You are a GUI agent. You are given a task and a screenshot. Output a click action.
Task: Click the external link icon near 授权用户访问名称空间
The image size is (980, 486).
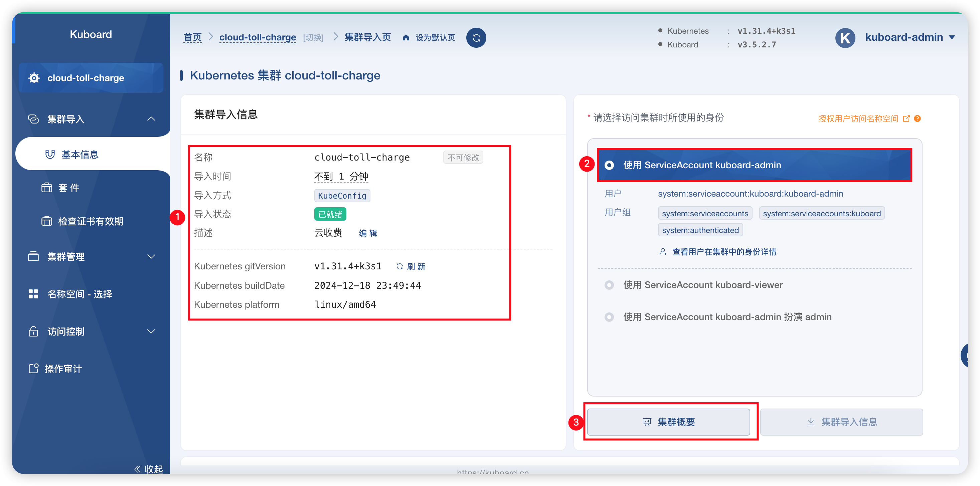(906, 118)
